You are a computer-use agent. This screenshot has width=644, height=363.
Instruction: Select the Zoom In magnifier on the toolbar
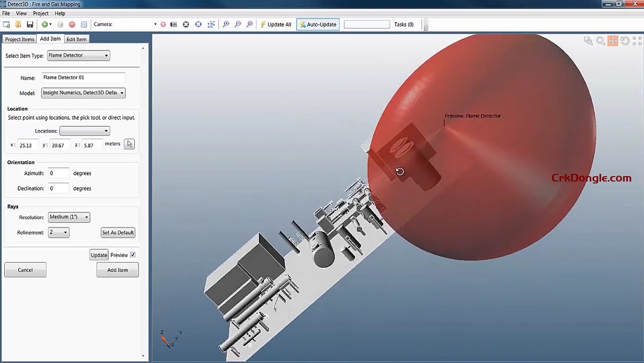(226, 24)
